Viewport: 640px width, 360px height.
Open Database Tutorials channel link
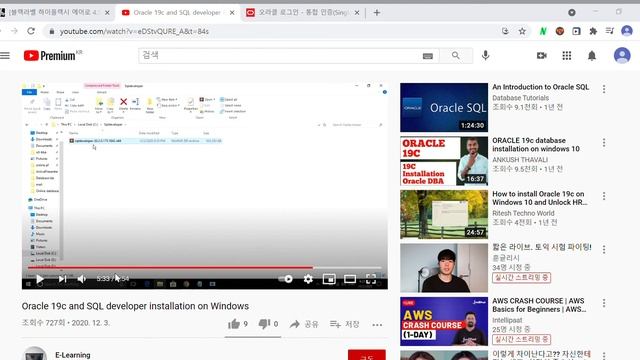[x=520, y=98]
